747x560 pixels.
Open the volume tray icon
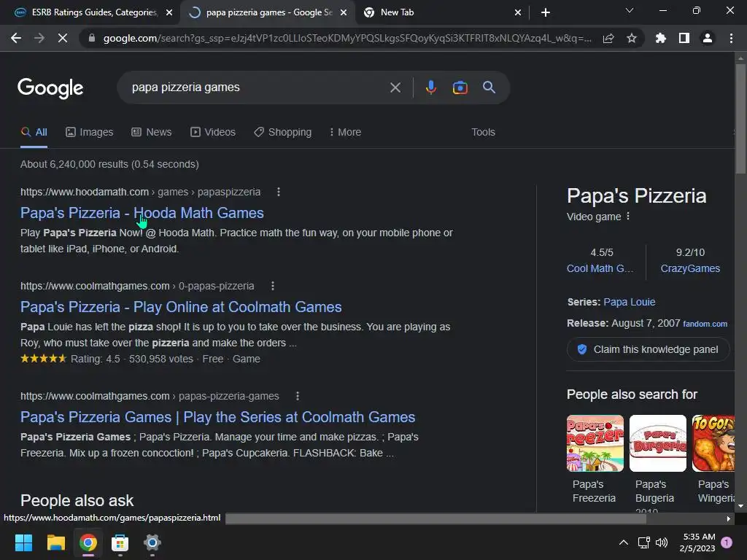[662, 542]
